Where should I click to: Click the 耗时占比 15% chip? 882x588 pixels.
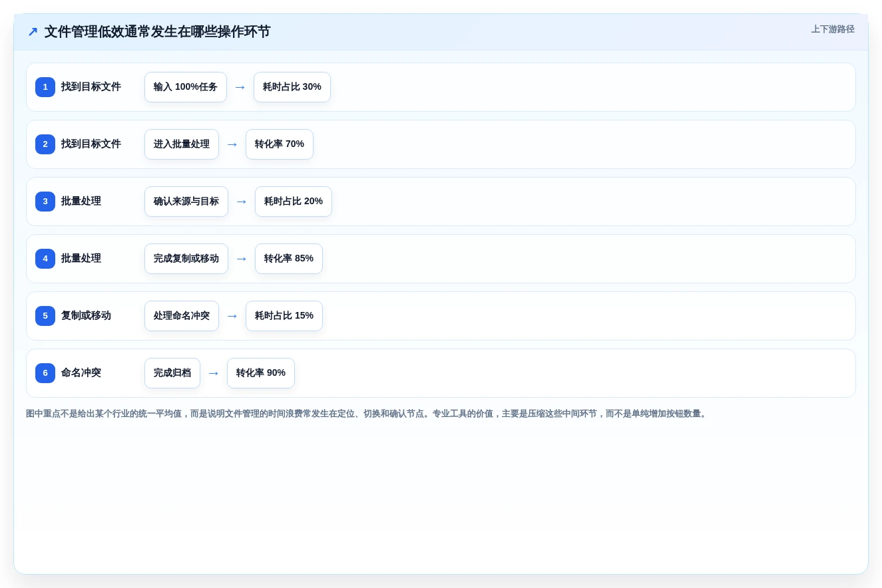284,316
